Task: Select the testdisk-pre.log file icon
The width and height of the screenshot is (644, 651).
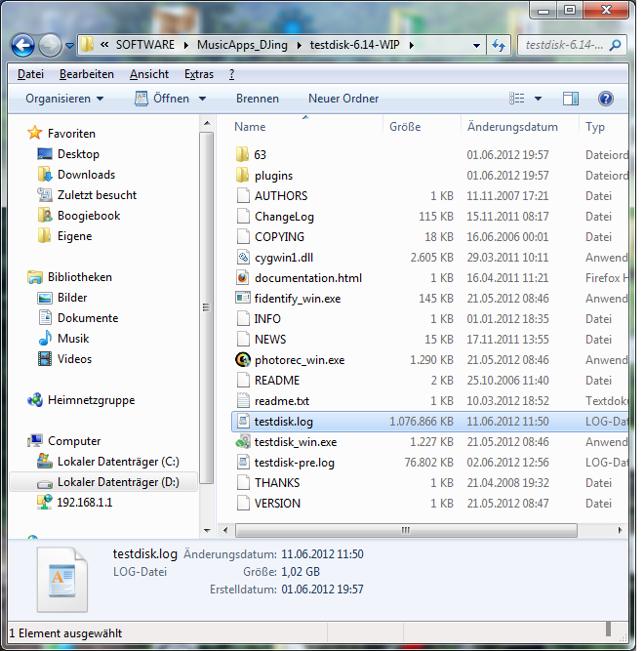Action: 243,462
